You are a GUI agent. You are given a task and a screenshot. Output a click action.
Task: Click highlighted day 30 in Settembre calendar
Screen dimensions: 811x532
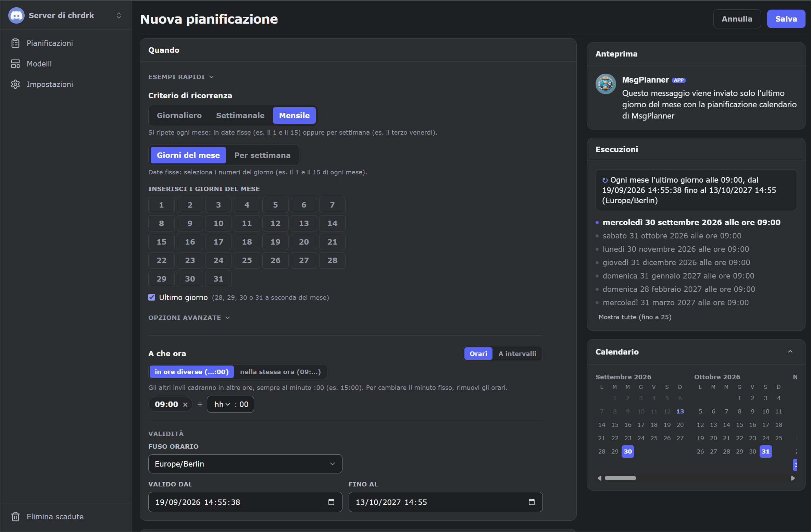627,451
